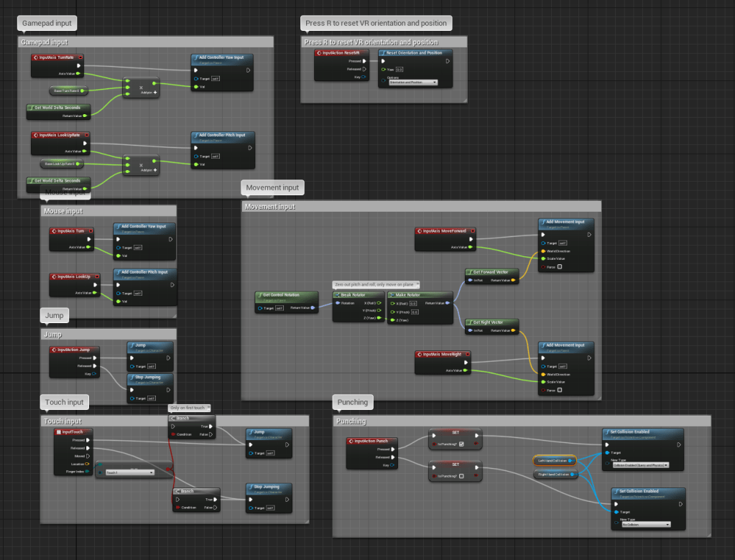Select the Left Hand Collision variable node
Viewport: 735px width, 560px height.
[554, 460]
